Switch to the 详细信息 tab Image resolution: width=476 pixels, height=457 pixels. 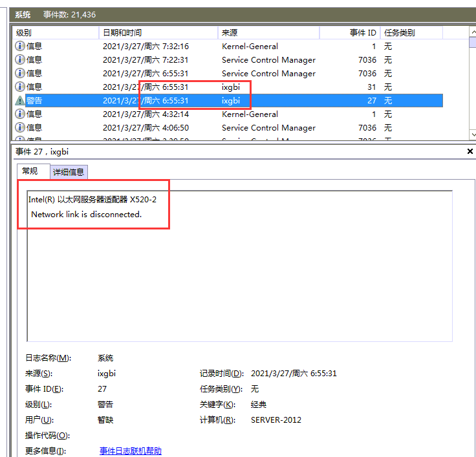(69, 172)
